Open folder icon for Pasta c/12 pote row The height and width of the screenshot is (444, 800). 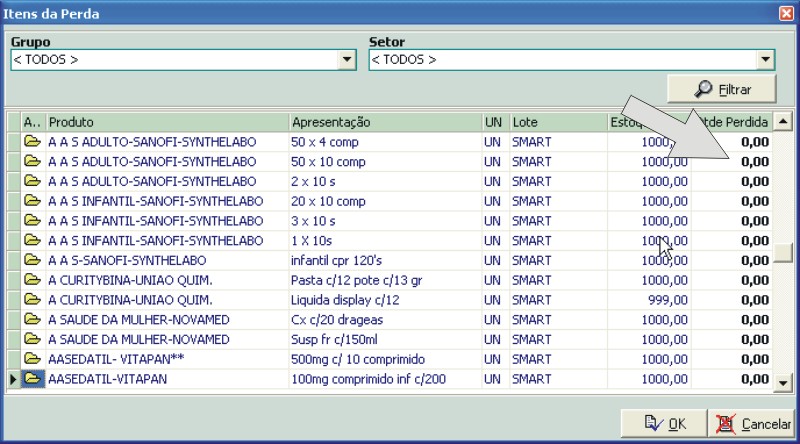click(x=32, y=280)
